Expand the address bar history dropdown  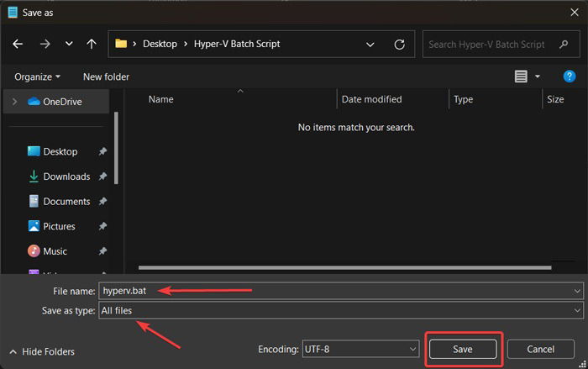tap(370, 45)
